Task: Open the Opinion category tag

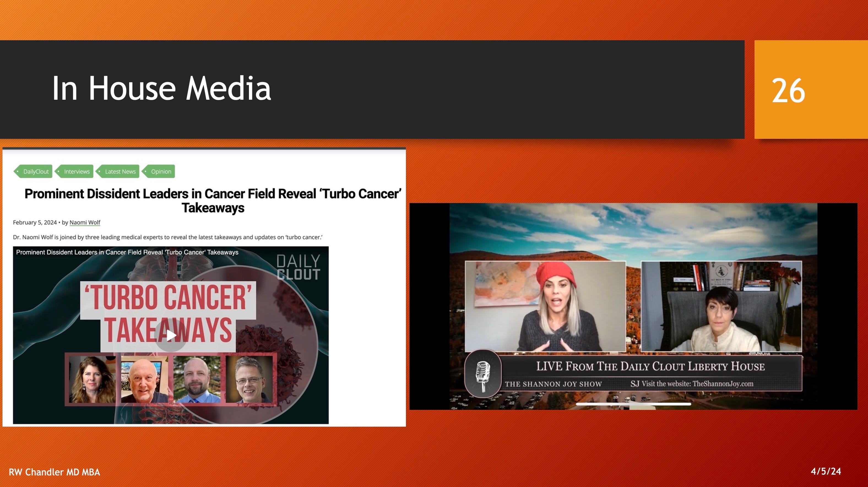Action: pyautogui.click(x=158, y=171)
